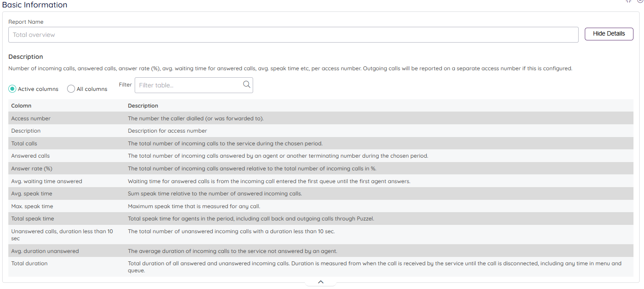Select the Total calls row
Image resolution: width=644 pixels, height=289 pixels.
[x=24, y=143]
